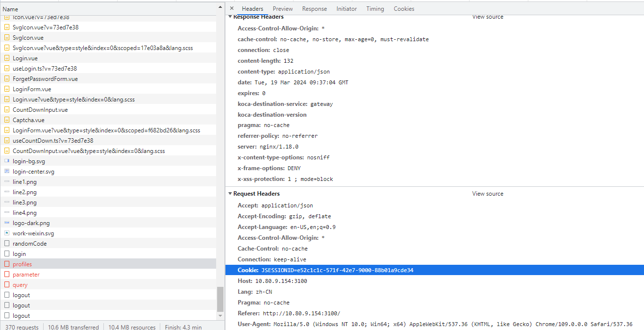Screen dimensions: 644x330
Task: Open the Response tab
Action: [x=314, y=9]
